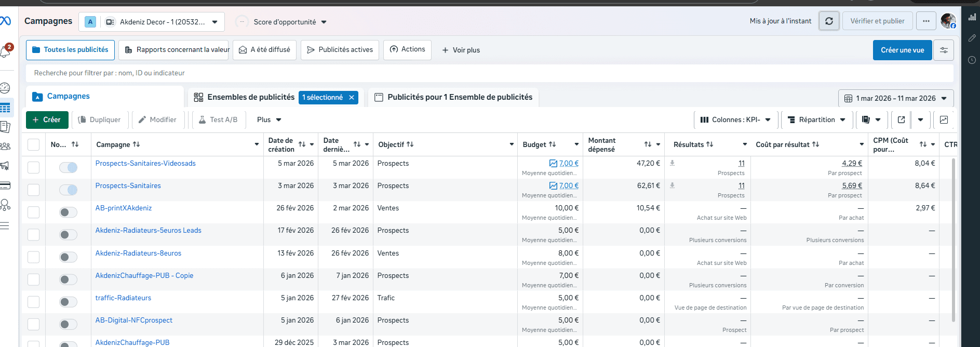Image resolution: width=980 pixels, height=347 pixels.
Task: Open billing credit card icon in sidebar
Action: [x=5, y=185]
